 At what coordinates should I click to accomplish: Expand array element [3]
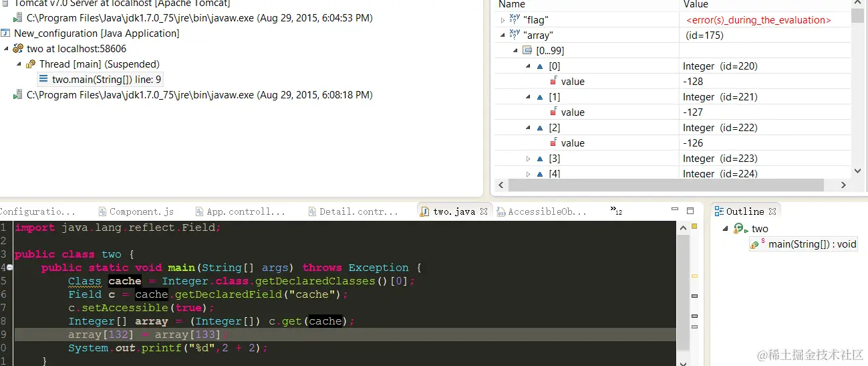click(x=528, y=159)
